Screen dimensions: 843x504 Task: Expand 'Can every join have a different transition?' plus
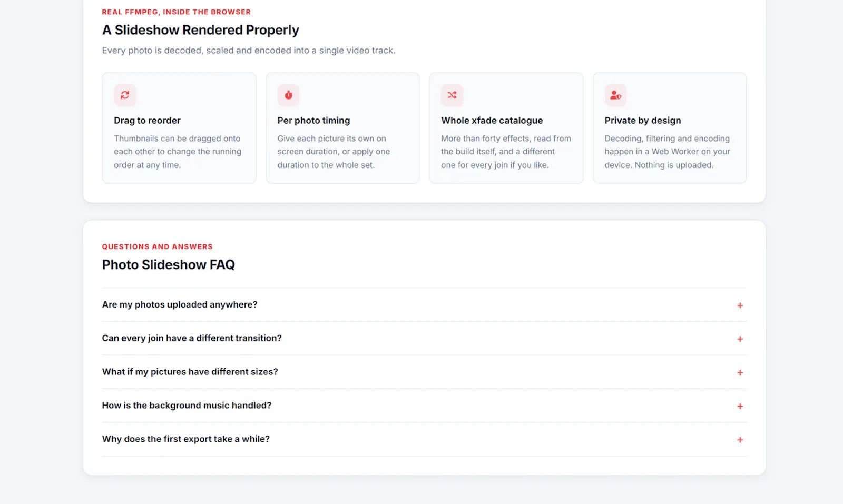pyautogui.click(x=740, y=339)
